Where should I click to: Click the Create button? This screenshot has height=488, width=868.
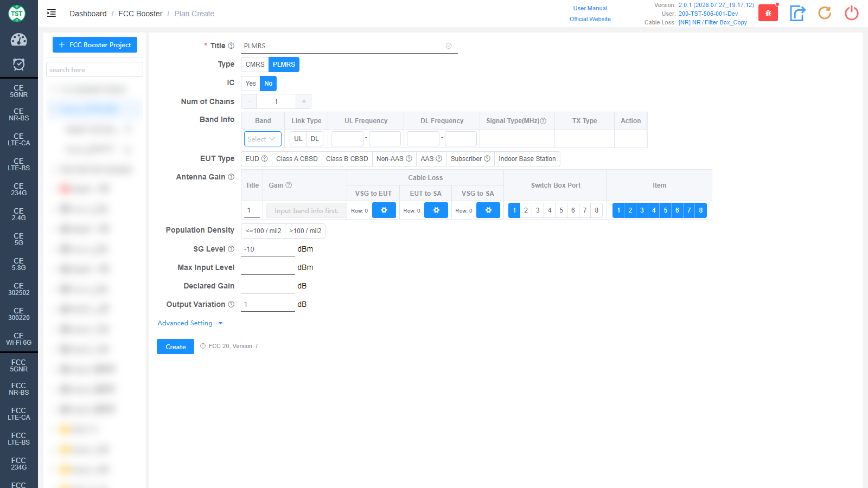click(175, 346)
